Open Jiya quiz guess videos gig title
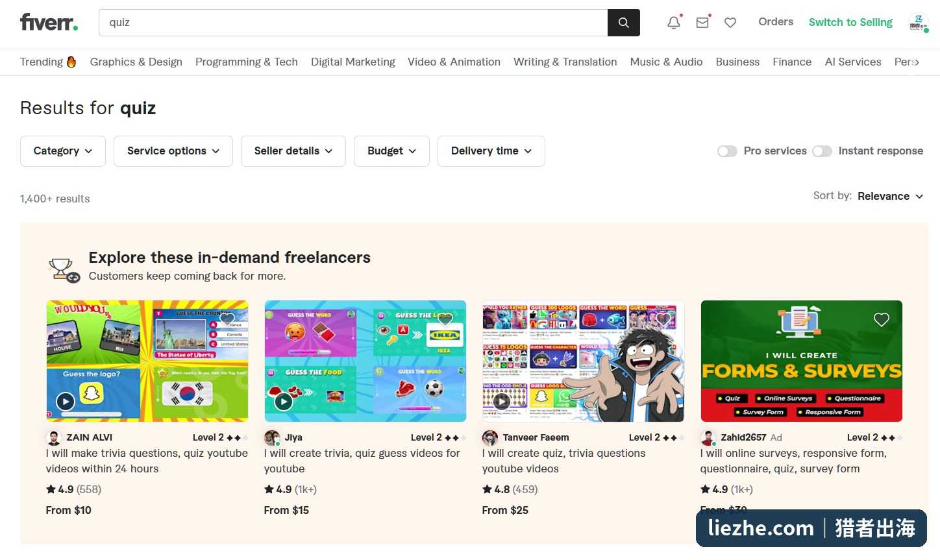Viewport: 940px width, 560px height. click(362, 461)
